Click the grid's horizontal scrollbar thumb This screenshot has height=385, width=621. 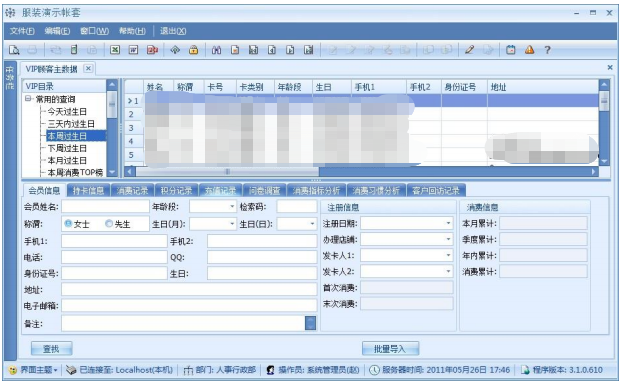(227, 172)
